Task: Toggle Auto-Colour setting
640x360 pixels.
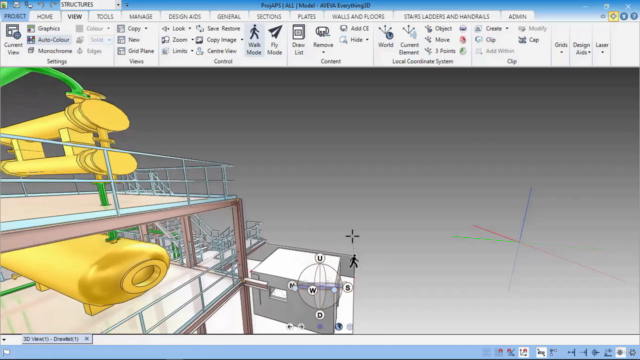Action: [49, 40]
